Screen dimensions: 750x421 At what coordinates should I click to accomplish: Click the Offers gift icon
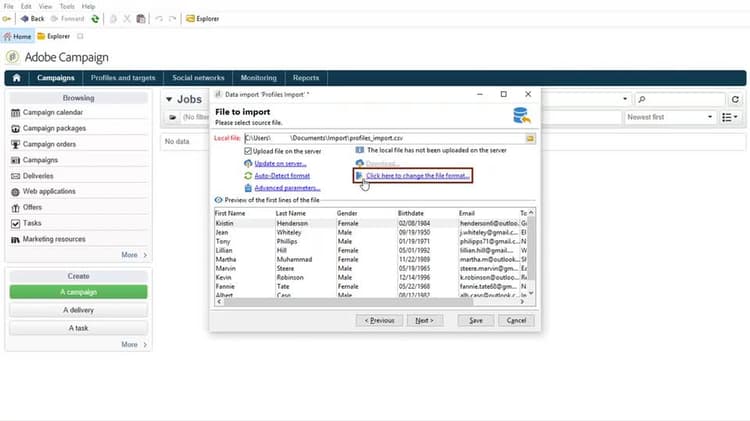click(15, 208)
